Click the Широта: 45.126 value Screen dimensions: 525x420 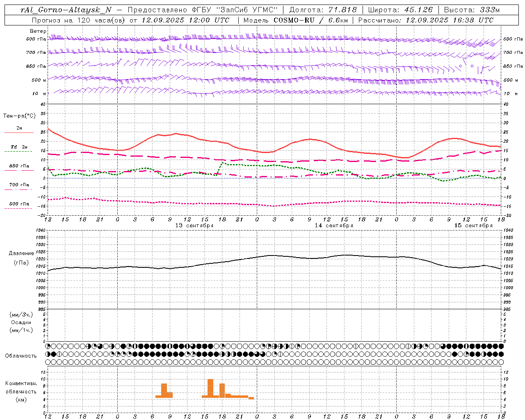400,10
